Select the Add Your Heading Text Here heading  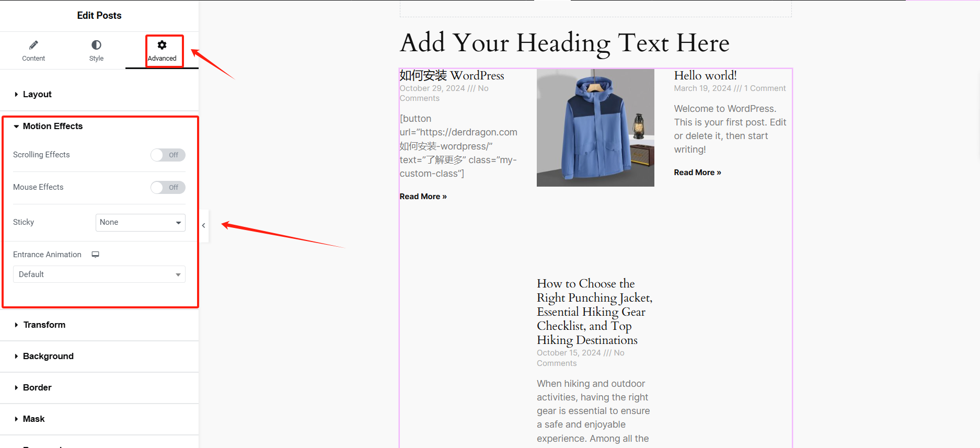point(564,43)
